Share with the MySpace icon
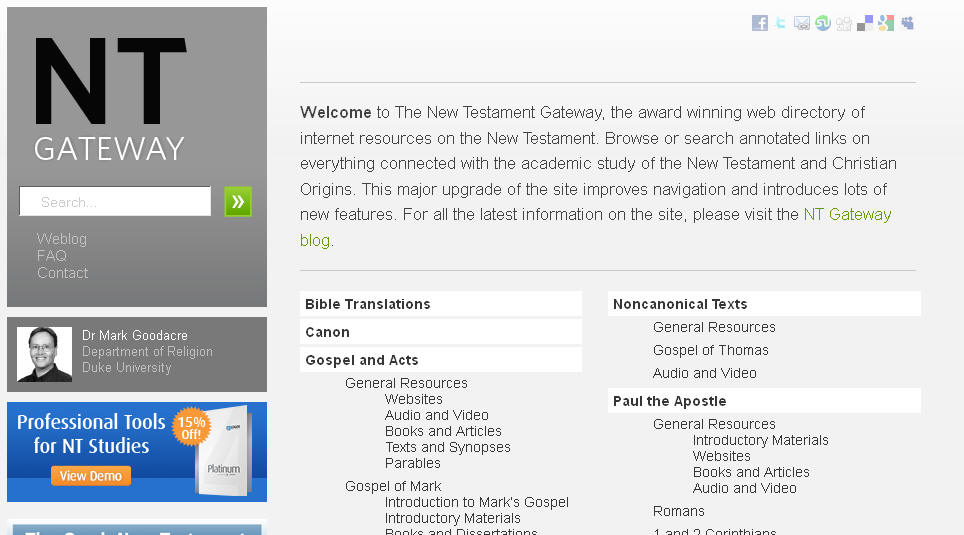 pyautogui.click(x=907, y=23)
